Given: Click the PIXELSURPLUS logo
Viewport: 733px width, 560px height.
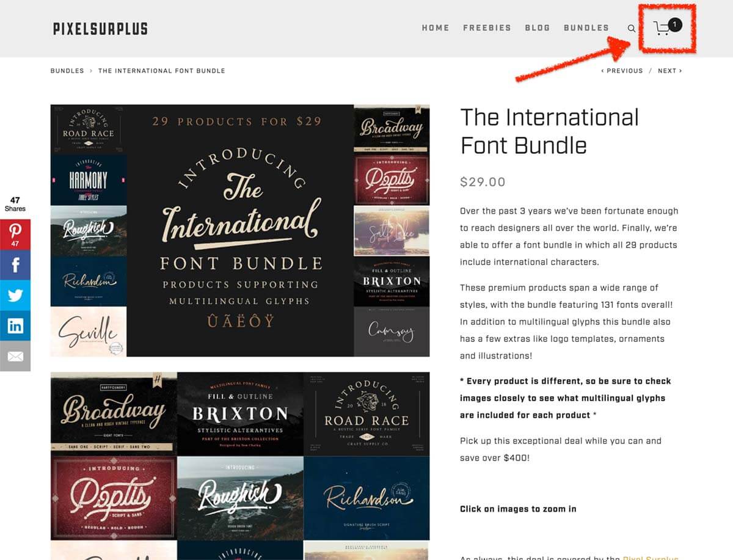Looking at the screenshot, I should (x=100, y=28).
